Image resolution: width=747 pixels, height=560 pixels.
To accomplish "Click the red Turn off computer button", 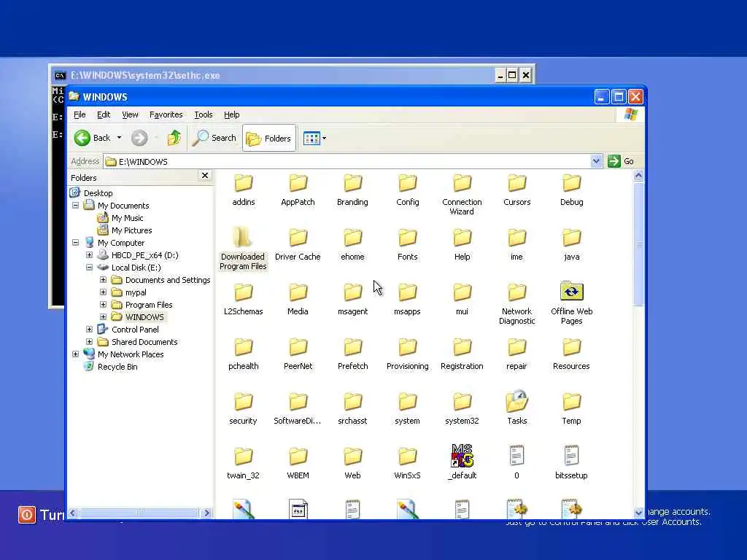I will click(x=27, y=515).
